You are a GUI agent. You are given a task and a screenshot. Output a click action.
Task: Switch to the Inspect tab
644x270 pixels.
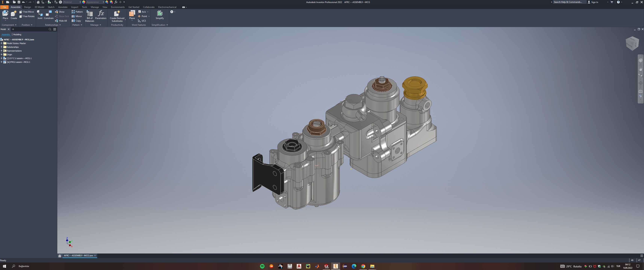coord(75,7)
